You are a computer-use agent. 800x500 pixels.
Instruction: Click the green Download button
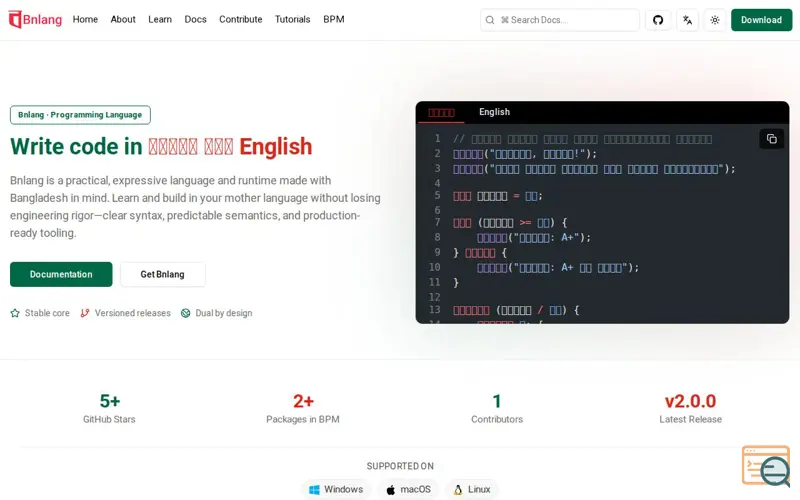761,20
